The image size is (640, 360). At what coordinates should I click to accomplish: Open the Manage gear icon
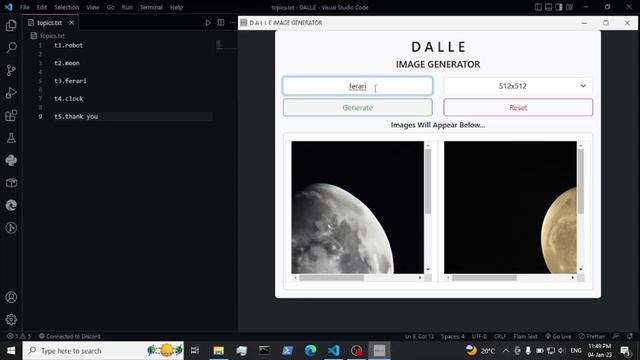point(11,319)
